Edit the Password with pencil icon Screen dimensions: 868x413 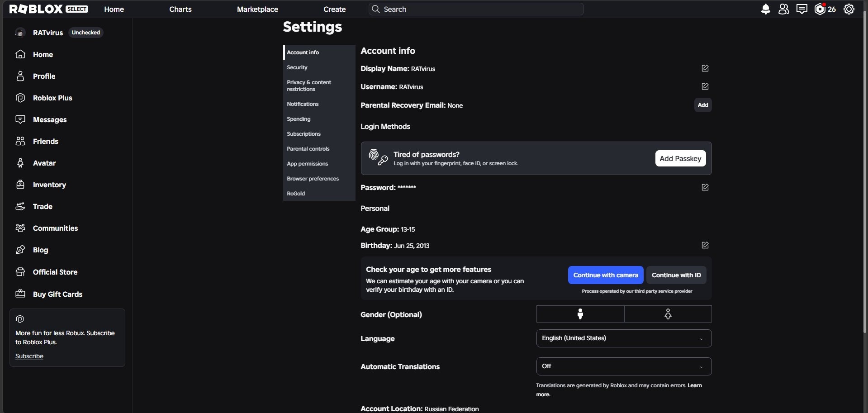point(705,187)
